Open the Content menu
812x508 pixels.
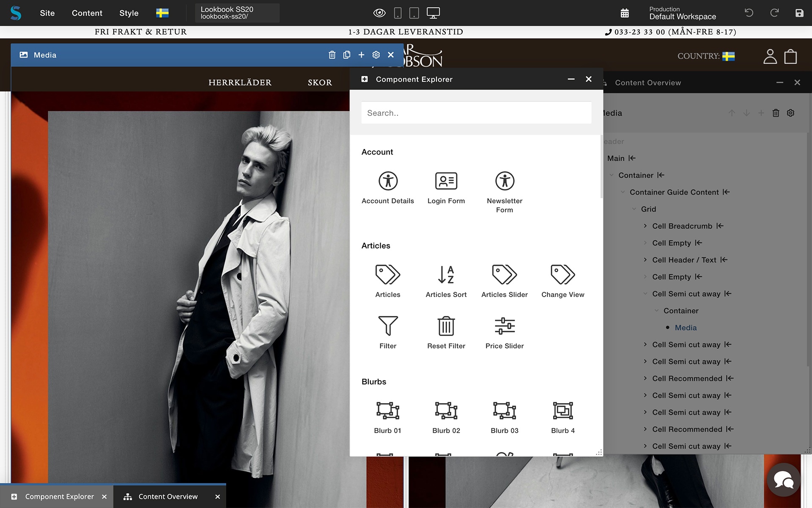[87, 13]
